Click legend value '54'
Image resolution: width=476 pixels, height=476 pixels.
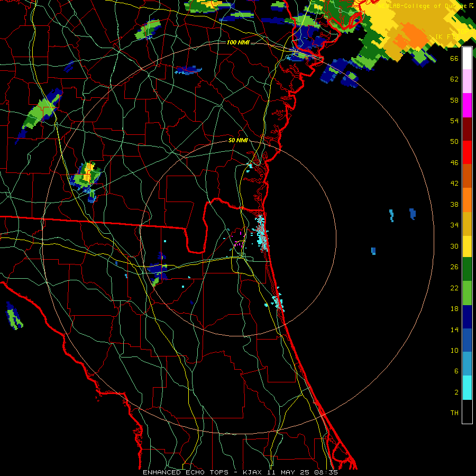454,121
